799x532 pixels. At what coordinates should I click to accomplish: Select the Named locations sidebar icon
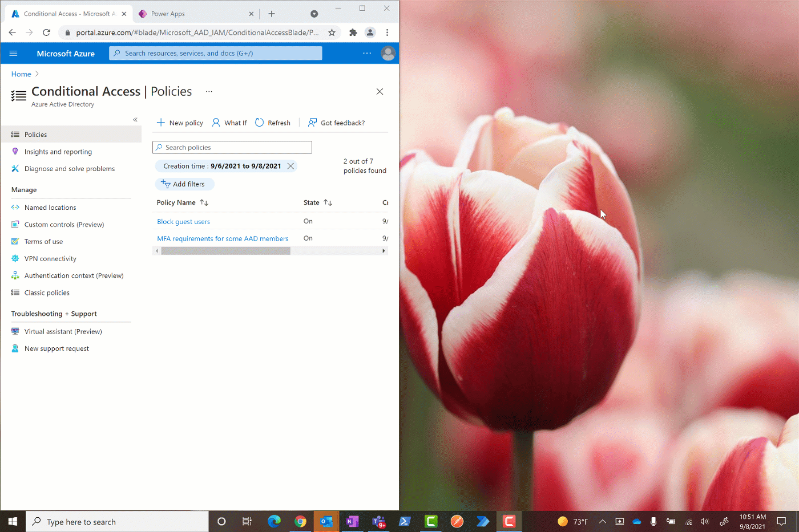(x=15, y=207)
